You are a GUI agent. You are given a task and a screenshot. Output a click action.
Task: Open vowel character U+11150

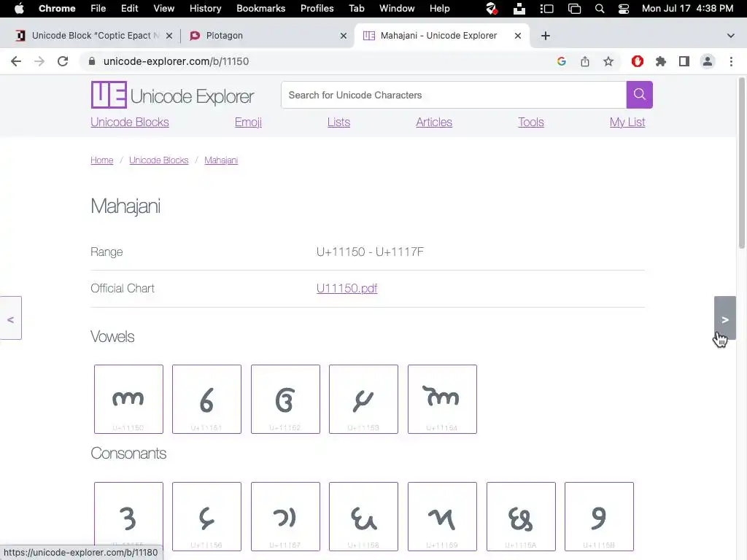click(x=128, y=399)
